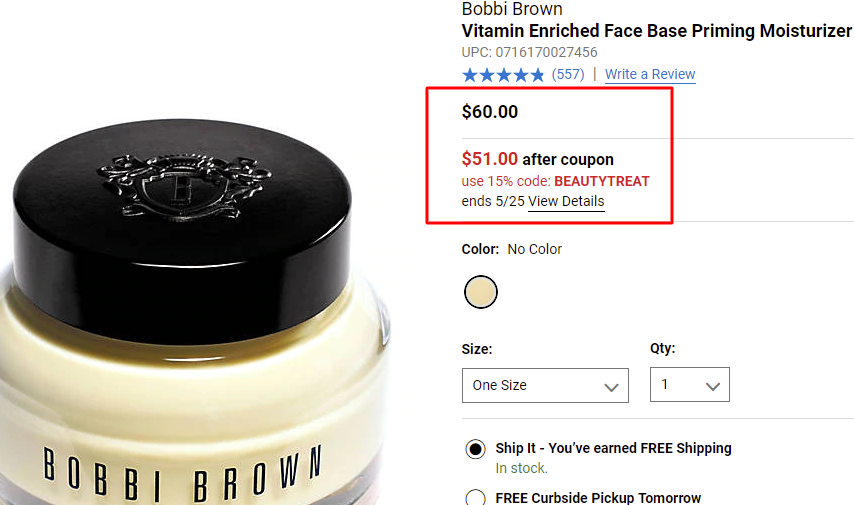Click the $60.00 regular price

(x=490, y=112)
